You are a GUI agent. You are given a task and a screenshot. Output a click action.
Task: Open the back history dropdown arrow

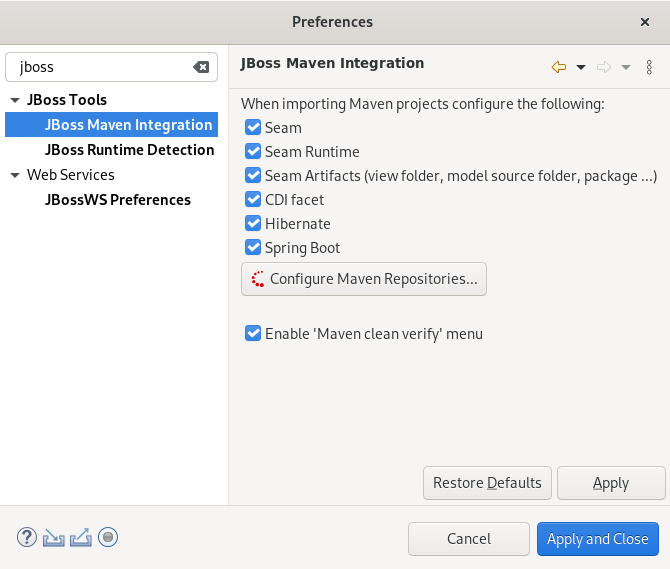click(581, 67)
